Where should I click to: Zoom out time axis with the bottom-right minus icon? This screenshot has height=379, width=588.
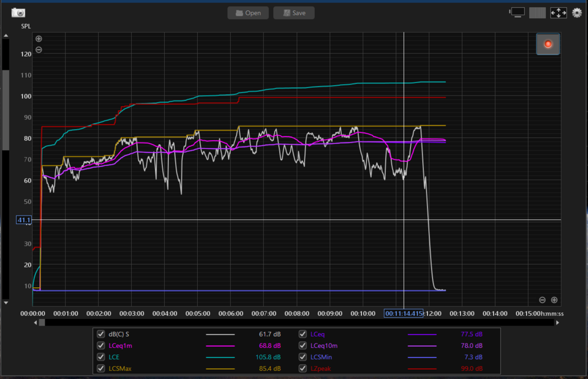click(x=542, y=300)
